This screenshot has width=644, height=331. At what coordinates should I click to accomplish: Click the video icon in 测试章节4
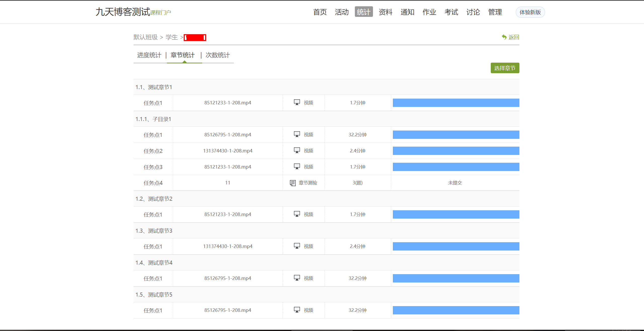tap(297, 278)
